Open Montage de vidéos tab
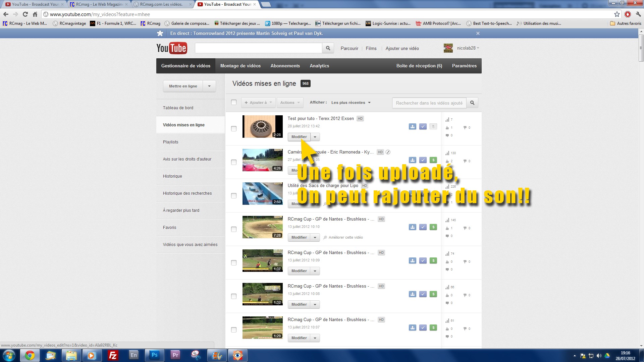This screenshot has height=362, width=644. [x=240, y=66]
